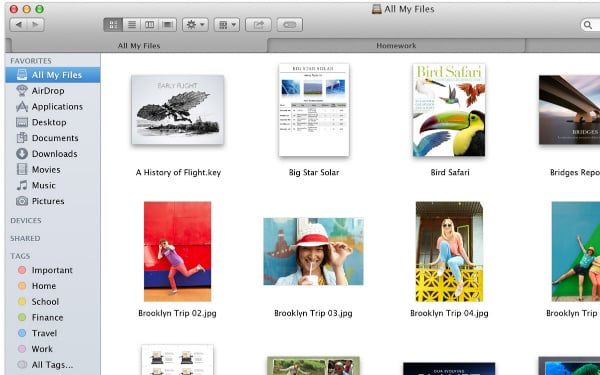Open AirDrop in the sidebar

click(53, 91)
